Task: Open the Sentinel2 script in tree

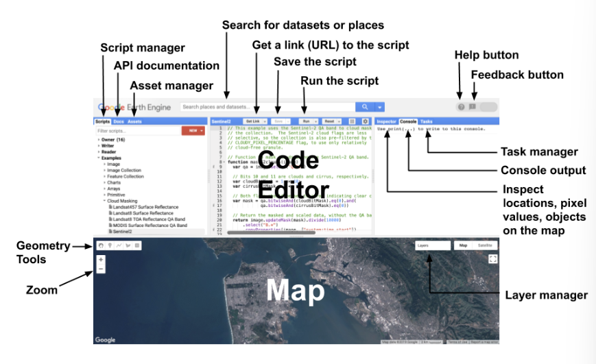Action: coord(122,232)
